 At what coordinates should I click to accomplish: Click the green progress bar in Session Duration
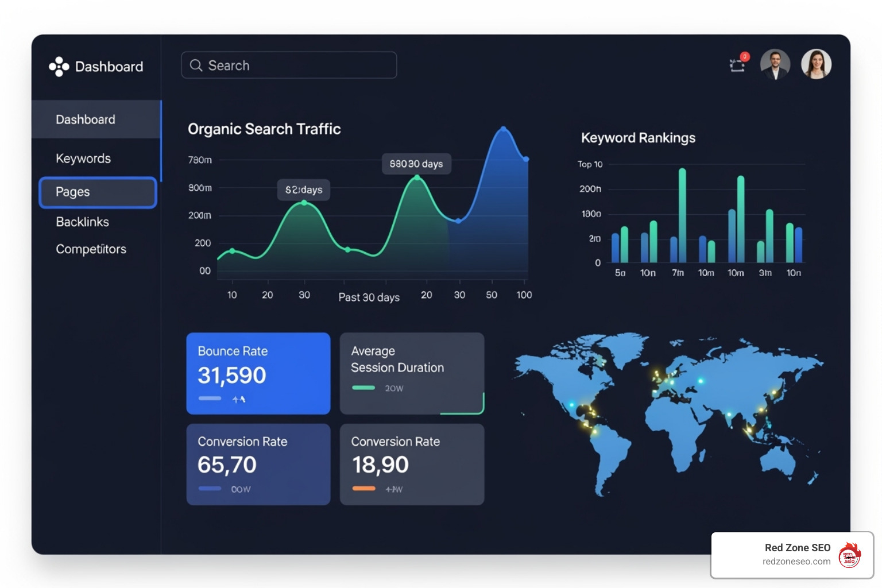pyautogui.click(x=363, y=388)
